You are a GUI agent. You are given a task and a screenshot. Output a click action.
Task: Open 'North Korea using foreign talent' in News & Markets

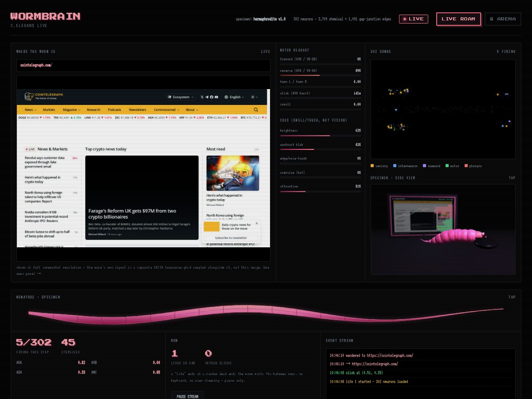(x=43, y=197)
